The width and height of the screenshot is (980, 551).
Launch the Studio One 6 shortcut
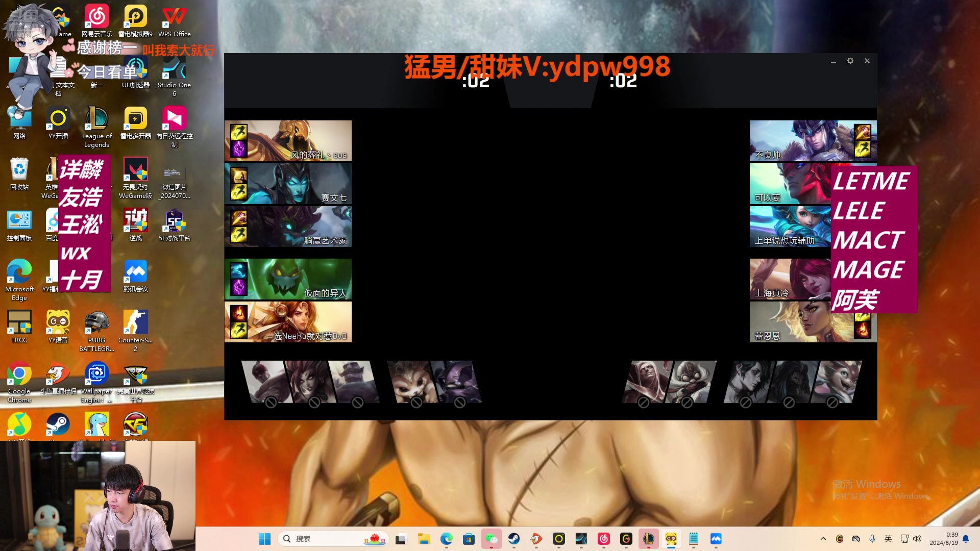click(x=175, y=76)
